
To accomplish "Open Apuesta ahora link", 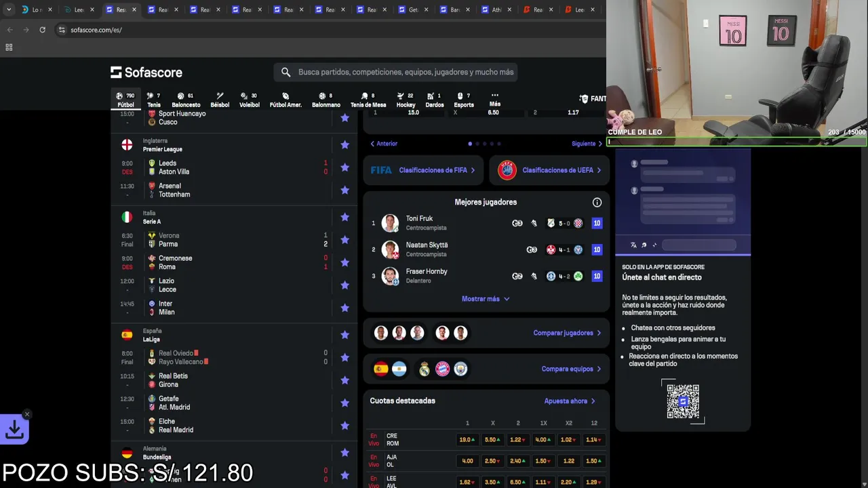I will [x=570, y=401].
